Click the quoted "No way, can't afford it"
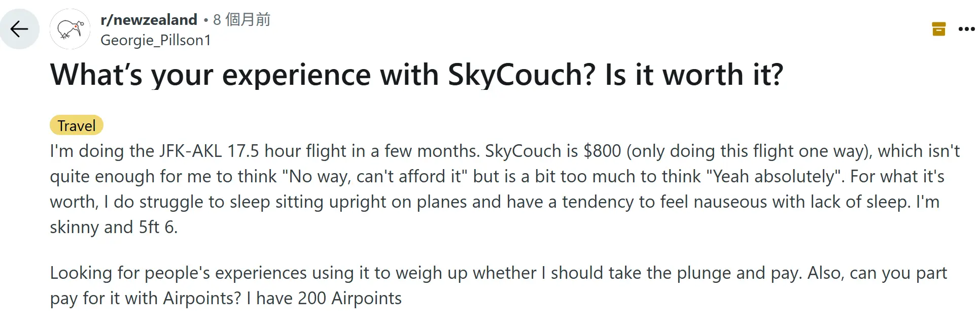Viewport: 980px width, 325px height. coord(375,177)
